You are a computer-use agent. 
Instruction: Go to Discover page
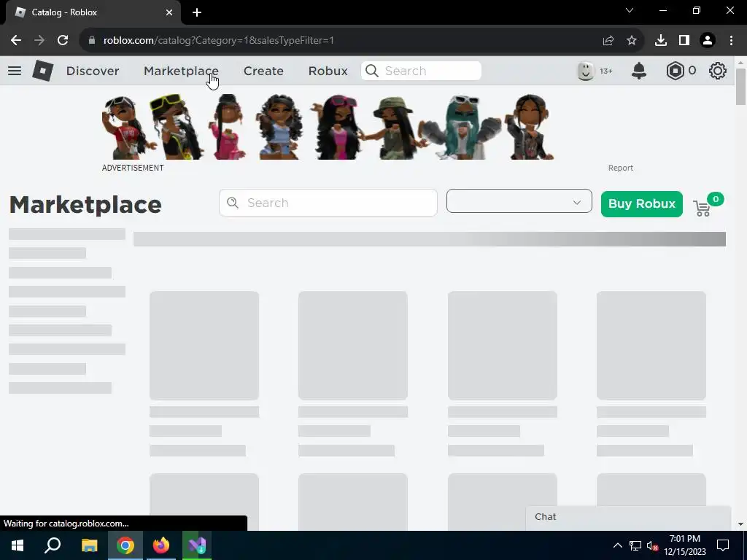pyautogui.click(x=93, y=71)
